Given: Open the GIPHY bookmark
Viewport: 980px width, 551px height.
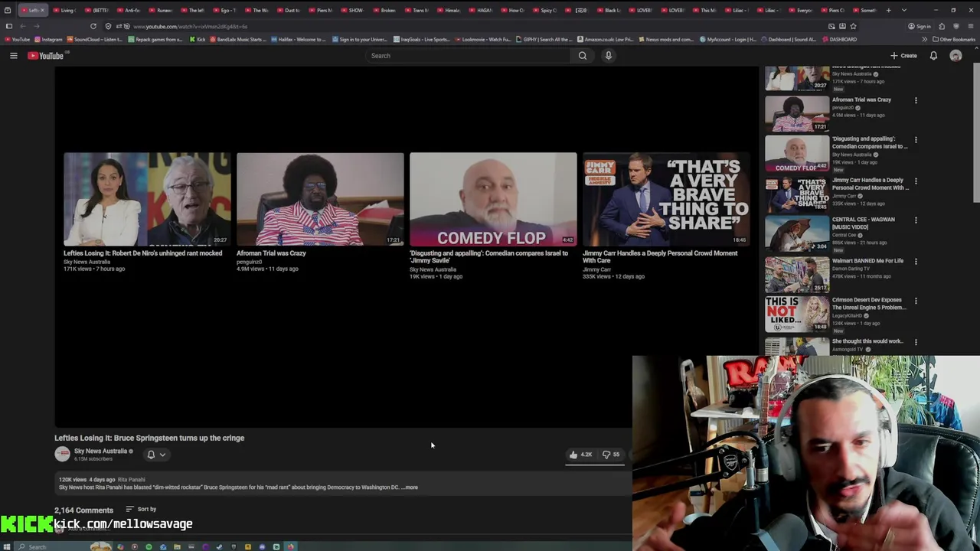Looking at the screenshot, I should tap(544, 39).
